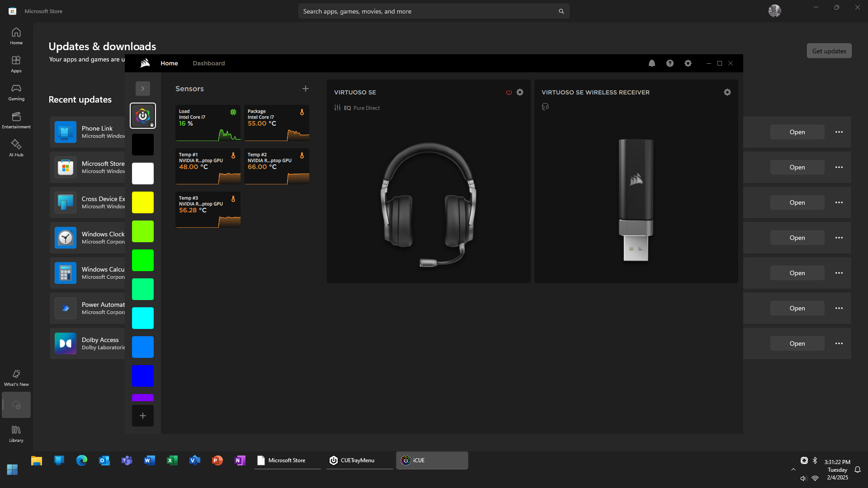Open Entertainment section in Microsoft Store

point(16,120)
